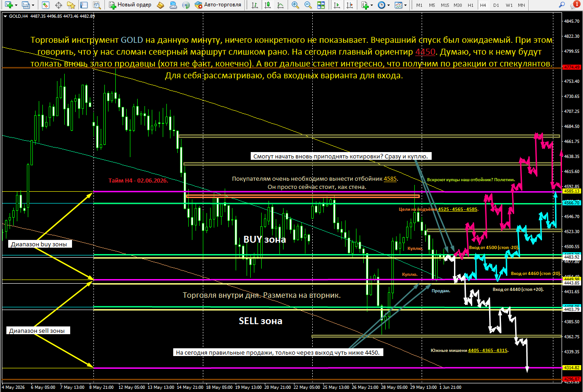Toggle the Terminal panel icon
583x392 pixels.
click(x=83, y=5)
